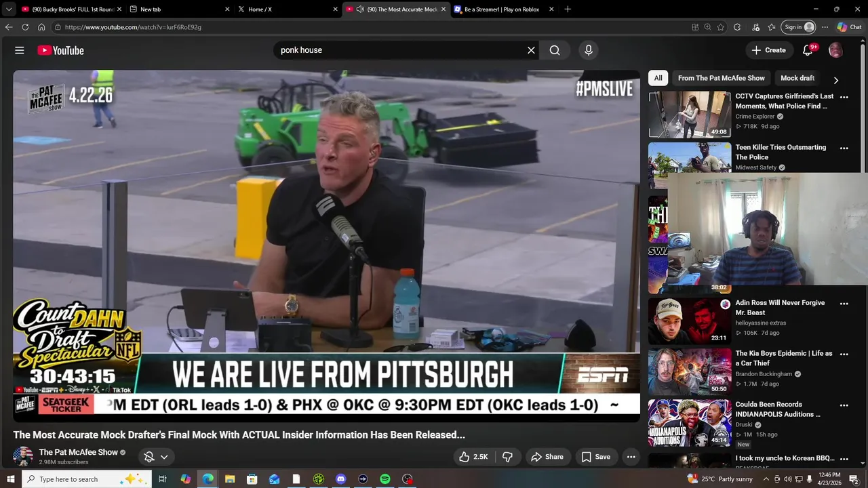The height and width of the screenshot is (488, 868).
Task: Open a new browser tab with plus
Action: coord(568,9)
